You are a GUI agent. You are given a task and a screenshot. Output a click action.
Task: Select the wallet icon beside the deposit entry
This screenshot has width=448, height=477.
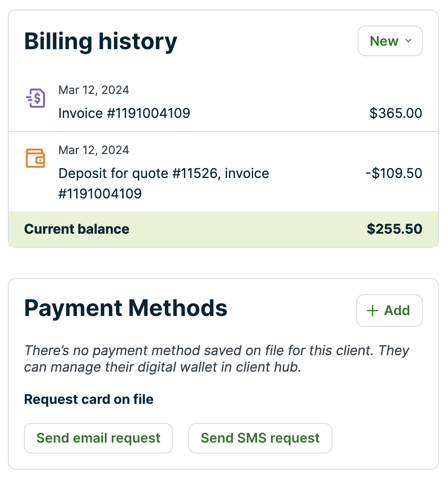[x=36, y=158]
